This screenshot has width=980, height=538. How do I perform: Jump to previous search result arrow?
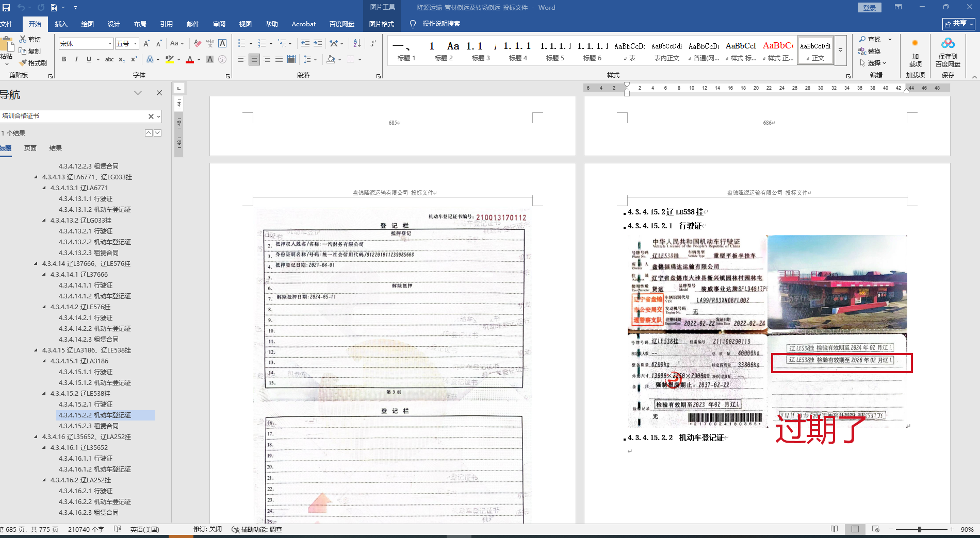(x=149, y=133)
